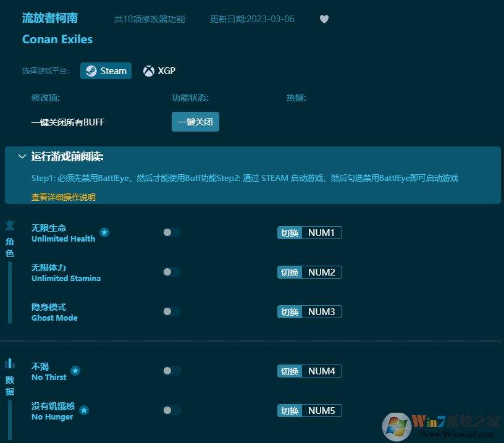
Task: Click the 切换 button for NUM1
Action: coord(290,233)
